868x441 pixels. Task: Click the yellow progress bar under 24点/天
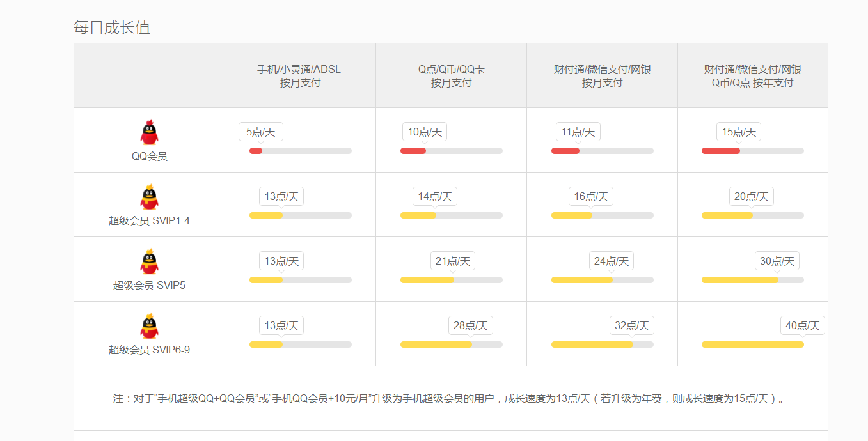582,280
